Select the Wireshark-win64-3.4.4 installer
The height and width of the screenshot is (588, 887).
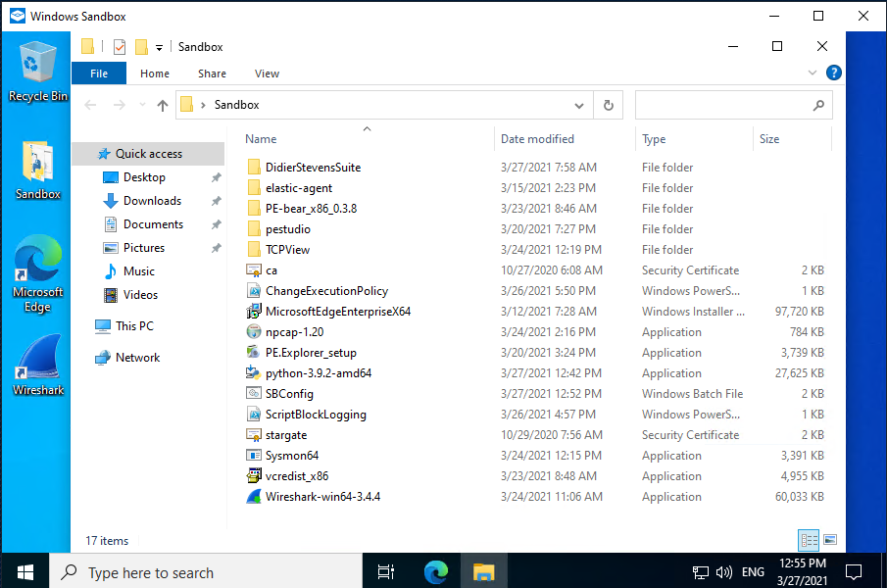322,497
